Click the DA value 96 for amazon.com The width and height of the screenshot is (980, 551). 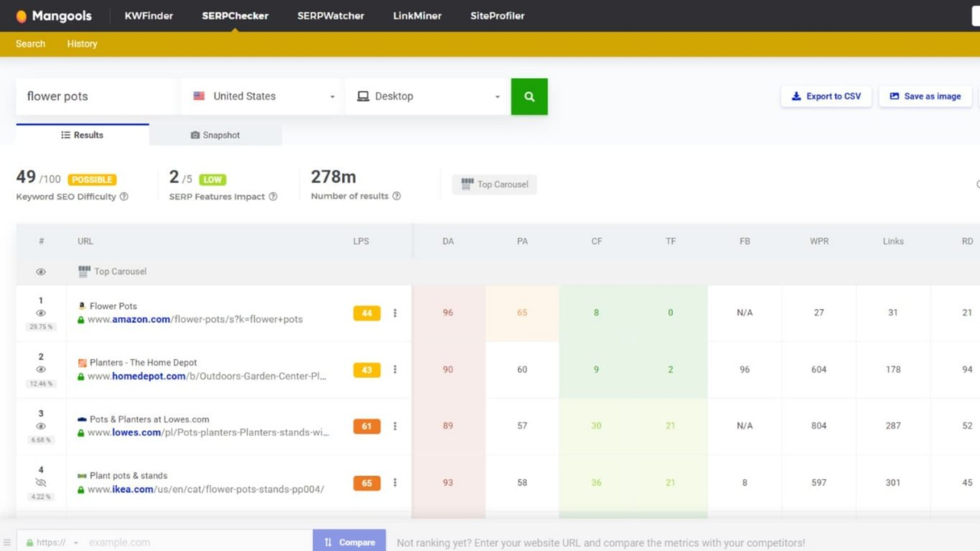click(x=448, y=313)
